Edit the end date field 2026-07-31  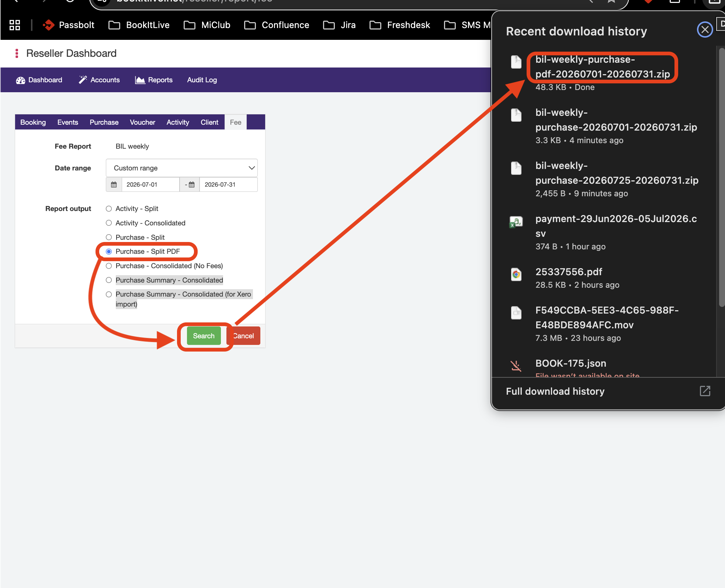coord(228,184)
